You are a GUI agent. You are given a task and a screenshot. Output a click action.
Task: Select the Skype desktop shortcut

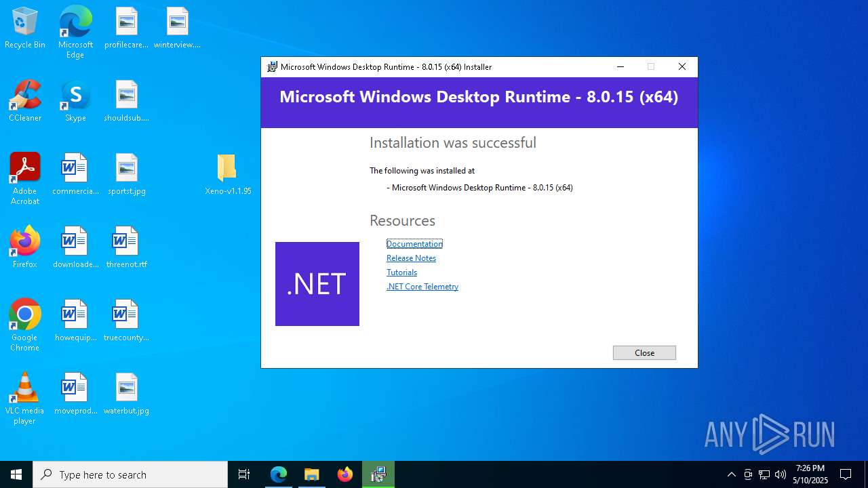point(75,102)
